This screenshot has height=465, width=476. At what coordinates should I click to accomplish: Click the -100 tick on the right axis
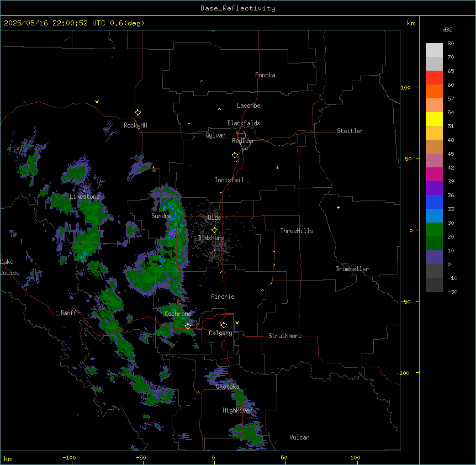(404, 373)
